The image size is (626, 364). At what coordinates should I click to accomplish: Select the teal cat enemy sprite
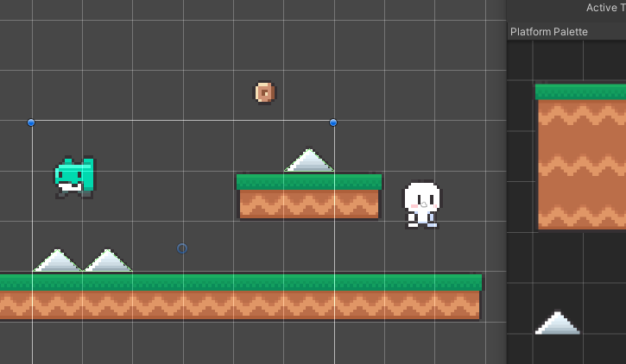coord(74,178)
